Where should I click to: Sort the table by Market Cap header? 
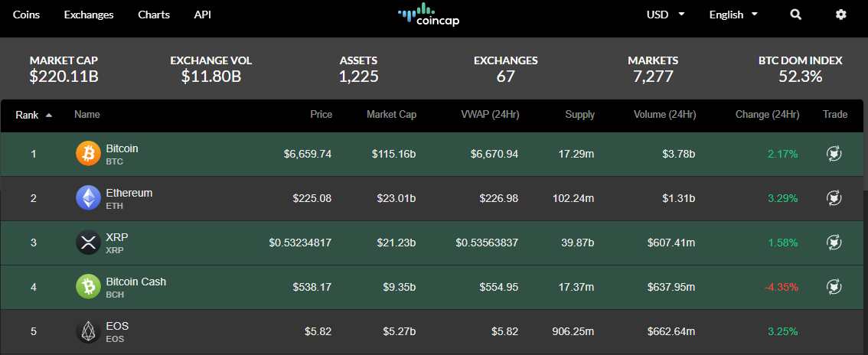pyautogui.click(x=391, y=115)
